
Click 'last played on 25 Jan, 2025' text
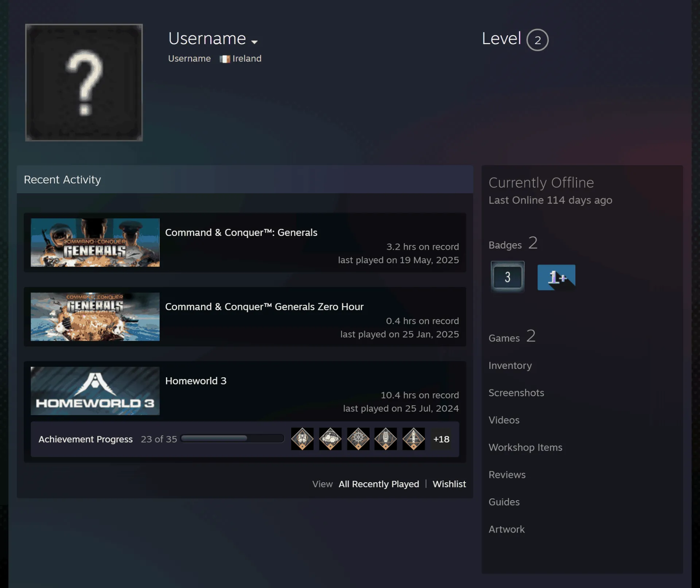tap(400, 334)
